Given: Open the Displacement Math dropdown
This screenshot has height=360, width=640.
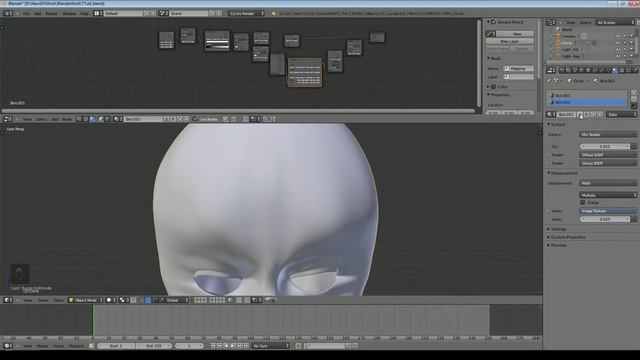Looking at the screenshot, I should (x=608, y=183).
